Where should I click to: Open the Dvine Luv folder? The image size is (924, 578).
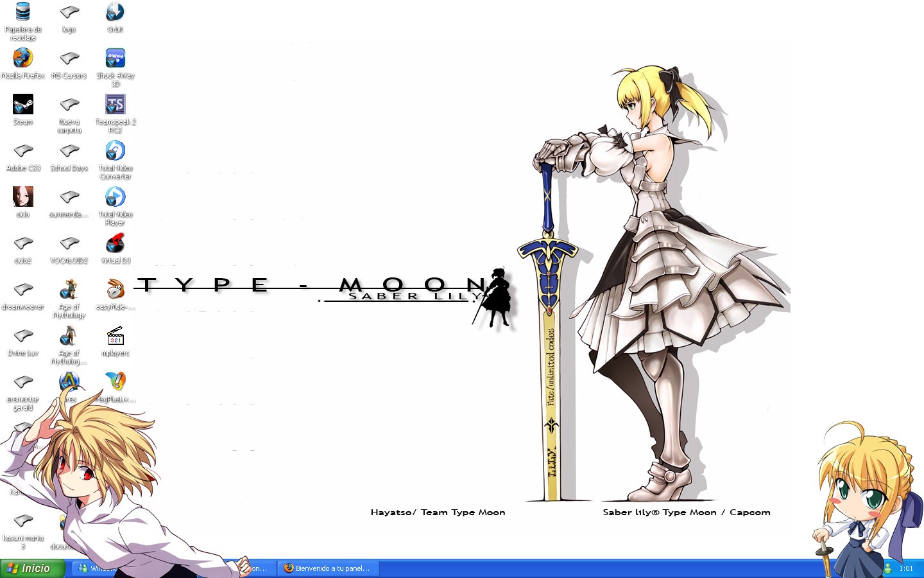tap(23, 341)
